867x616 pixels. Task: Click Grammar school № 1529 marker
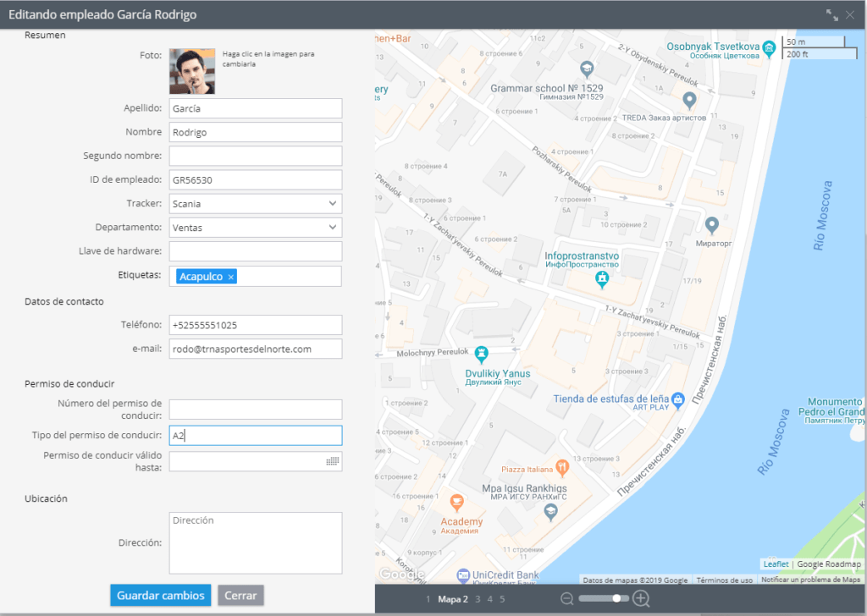[587, 69]
